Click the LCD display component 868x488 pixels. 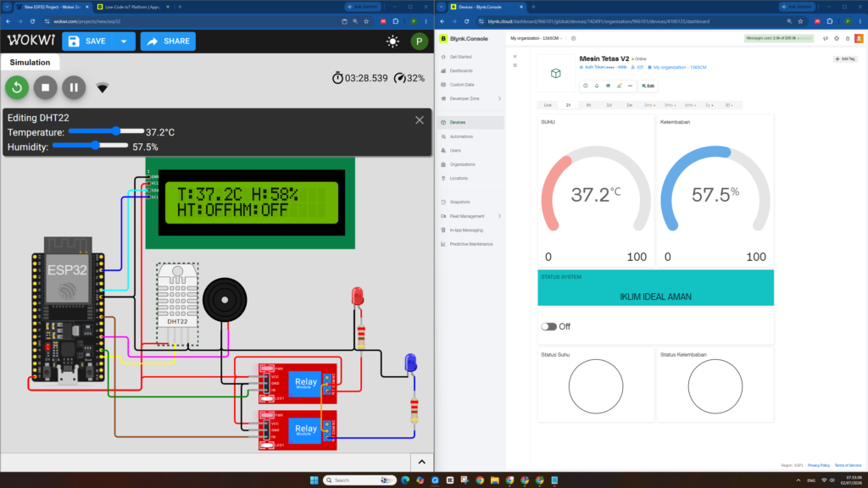(x=250, y=203)
